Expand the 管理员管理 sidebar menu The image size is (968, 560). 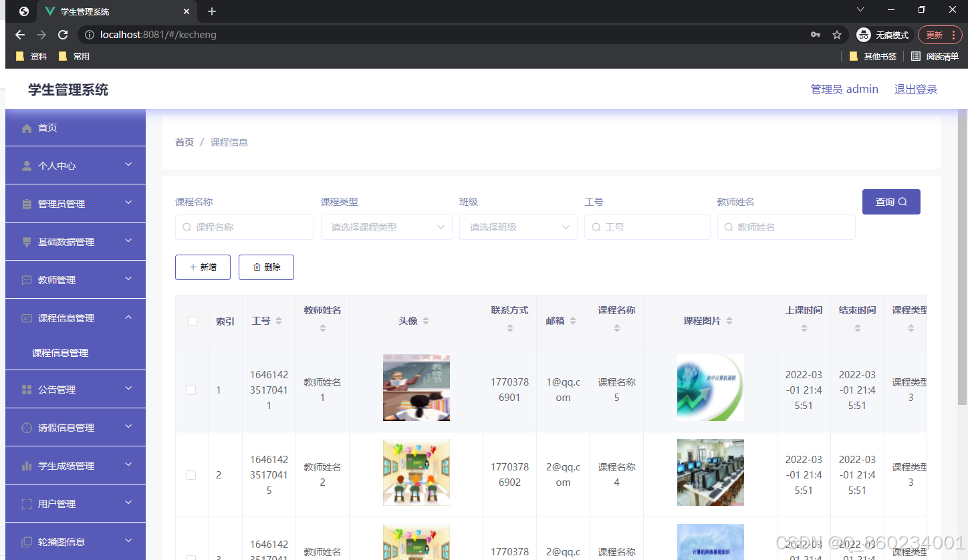click(x=76, y=203)
